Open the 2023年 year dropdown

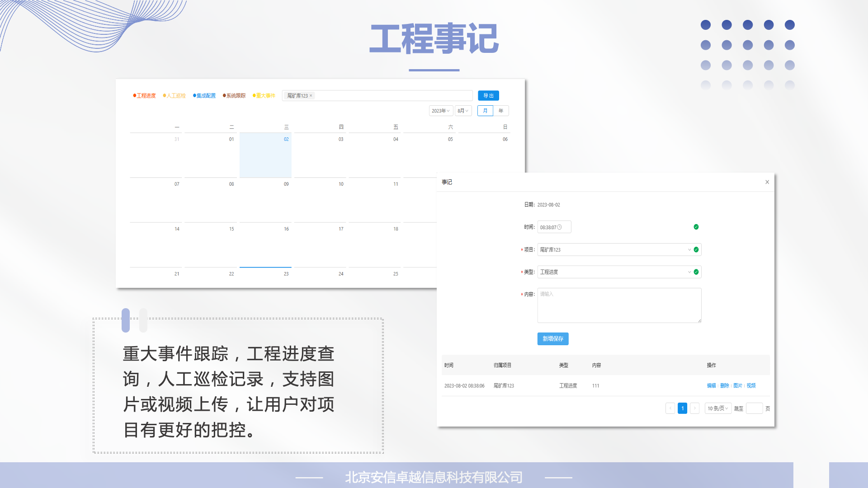pos(440,111)
